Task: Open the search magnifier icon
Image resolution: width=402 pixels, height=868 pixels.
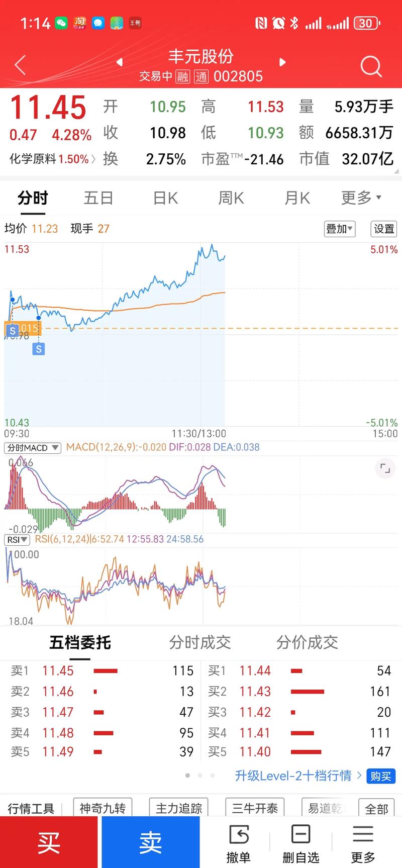Action: [371, 66]
